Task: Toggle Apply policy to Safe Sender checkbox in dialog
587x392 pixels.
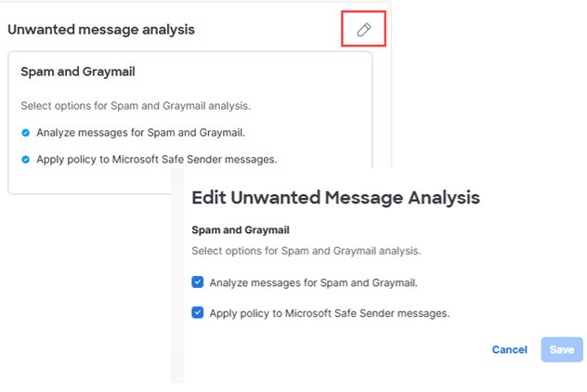Action: pos(198,313)
